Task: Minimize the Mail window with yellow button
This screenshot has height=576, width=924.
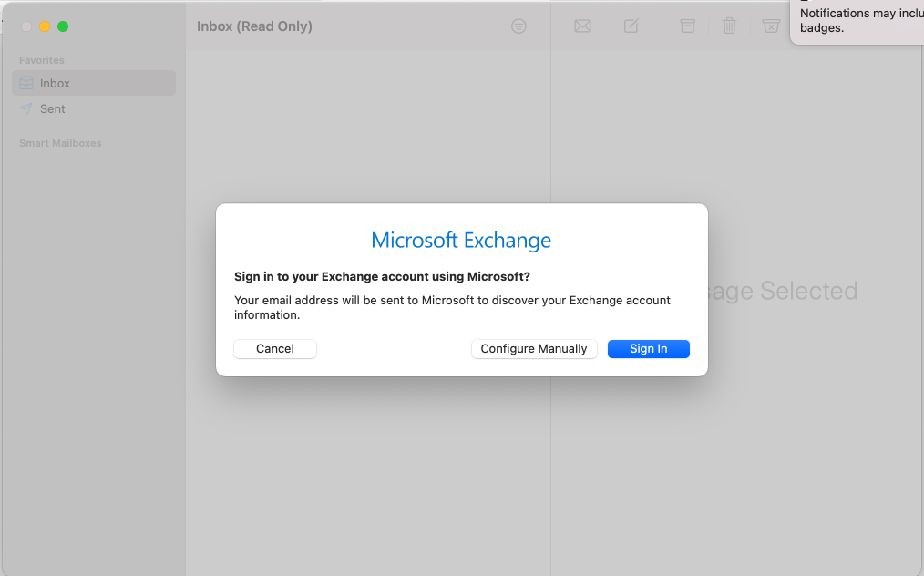Action: pyautogui.click(x=45, y=26)
